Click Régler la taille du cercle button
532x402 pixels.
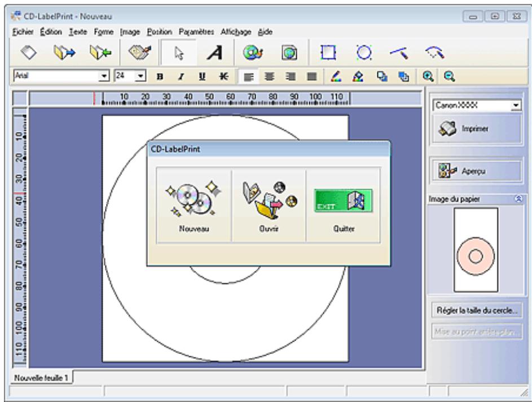pyautogui.click(x=477, y=311)
